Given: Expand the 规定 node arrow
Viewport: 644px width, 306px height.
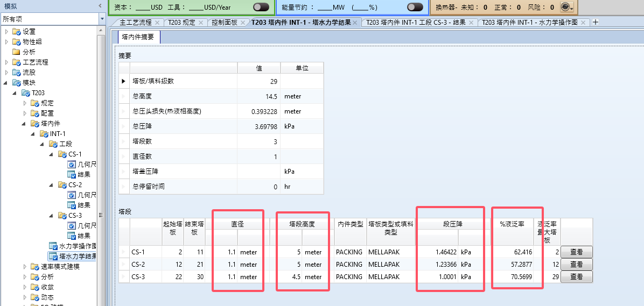Looking at the screenshot, I should (x=25, y=103).
